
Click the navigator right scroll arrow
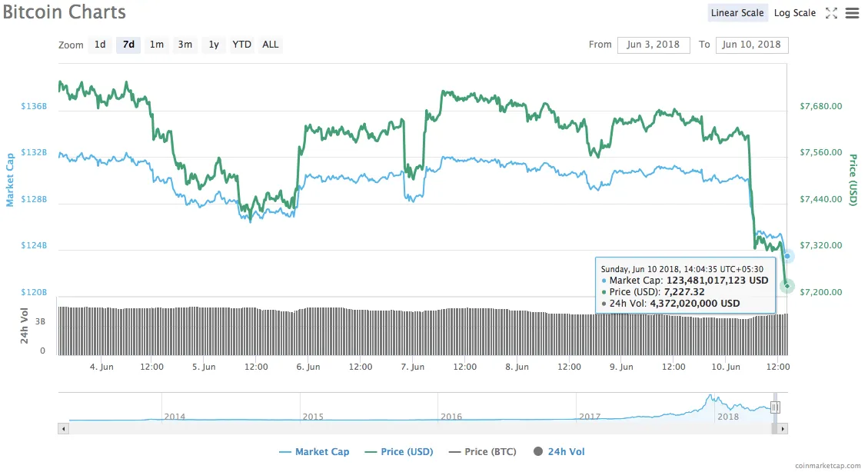(782, 428)
